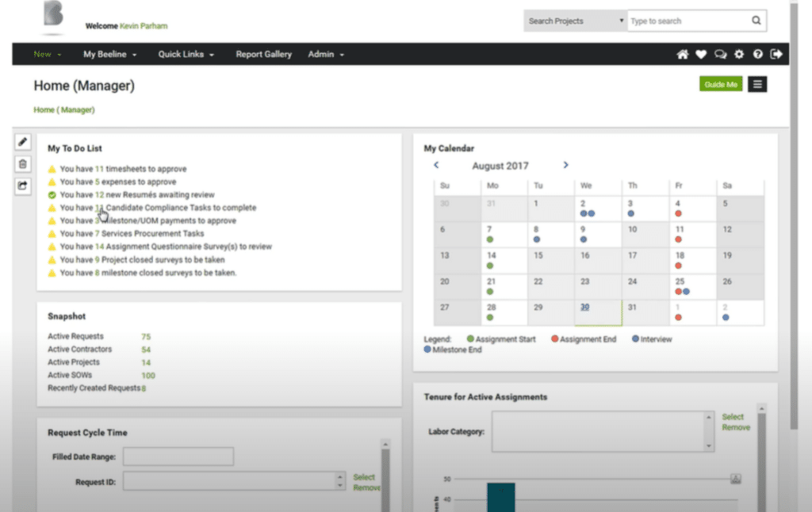Open the home icon in the navigation bar
The image size is (812, 512).
coord(681,54)
